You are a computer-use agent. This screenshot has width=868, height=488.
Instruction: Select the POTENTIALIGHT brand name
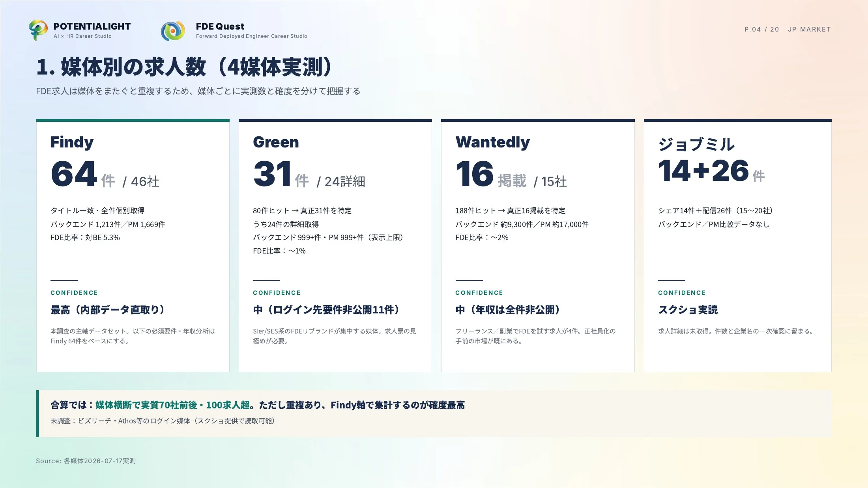(x=92, y=26)
